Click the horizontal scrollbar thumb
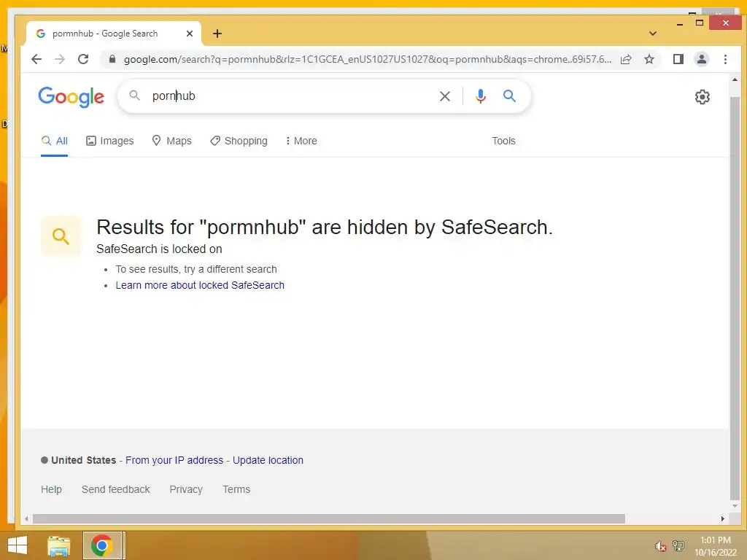This screenshot has height=560, width=747. click(329, 518)
